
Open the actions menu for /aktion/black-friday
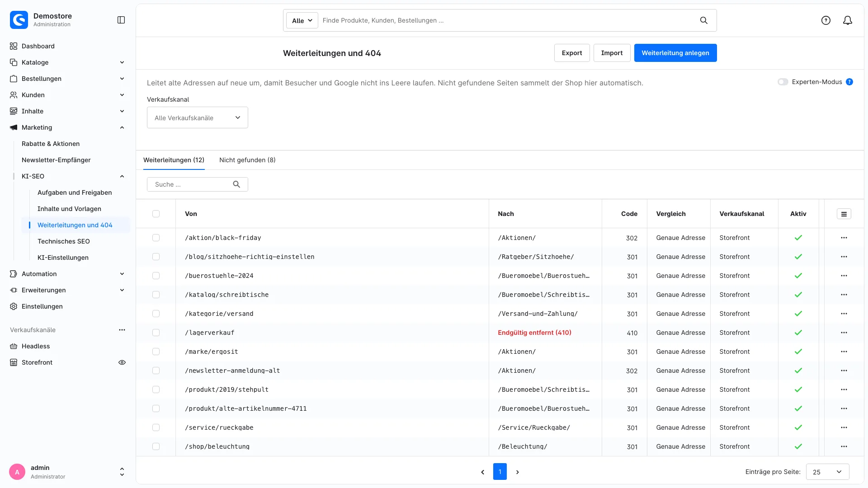(x=844, y=238)
